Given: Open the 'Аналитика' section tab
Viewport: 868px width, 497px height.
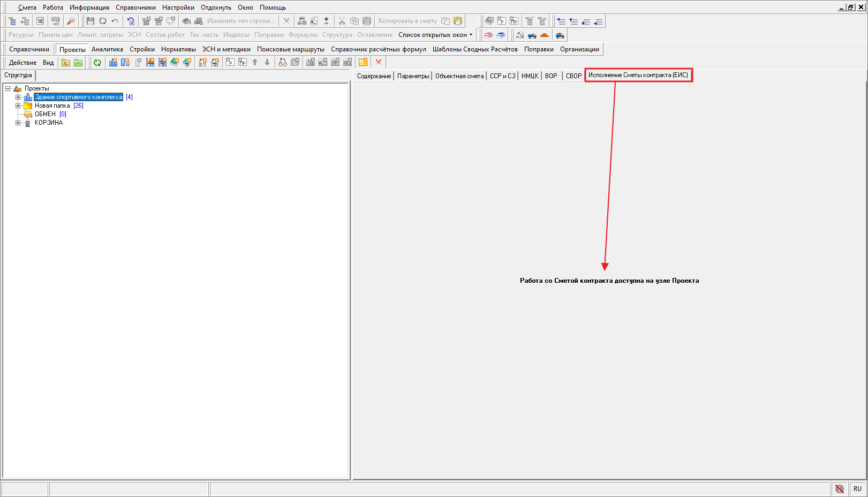Looking at the screenshot, I should point(107,49).
